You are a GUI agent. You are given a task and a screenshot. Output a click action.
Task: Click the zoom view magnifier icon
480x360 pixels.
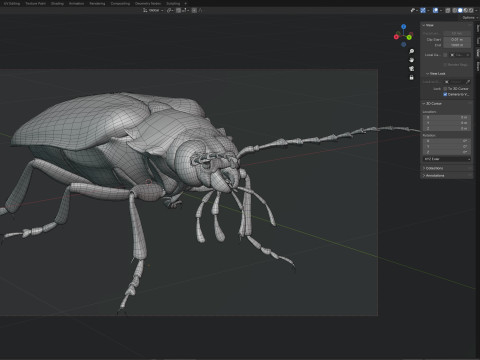click(412, 51)
